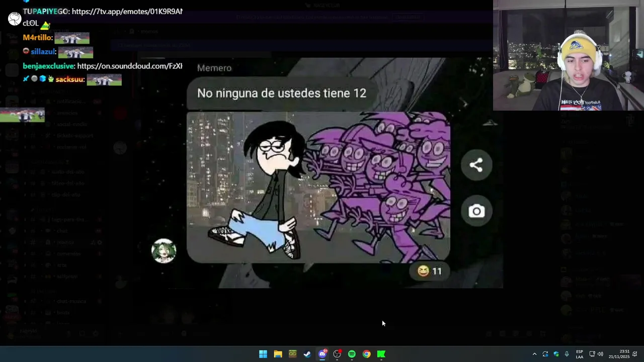Screen dimensions: 644x362
Task: Click the green-haired avatar beside the meme
Action: (x=164, y=251)
